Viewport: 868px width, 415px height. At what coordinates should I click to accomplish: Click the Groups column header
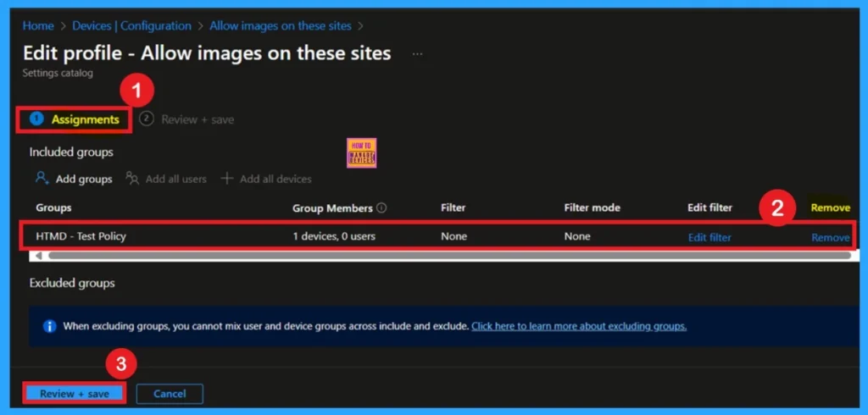click(x=53, y=208)
